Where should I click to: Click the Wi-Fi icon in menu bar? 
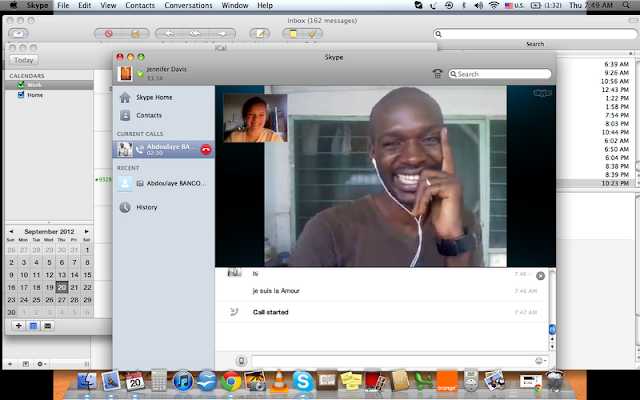point(494,5)
